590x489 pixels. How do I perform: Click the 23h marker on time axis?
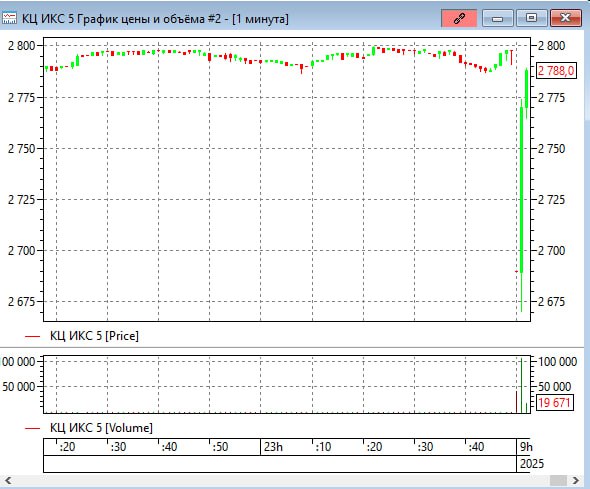coord(273,447)
